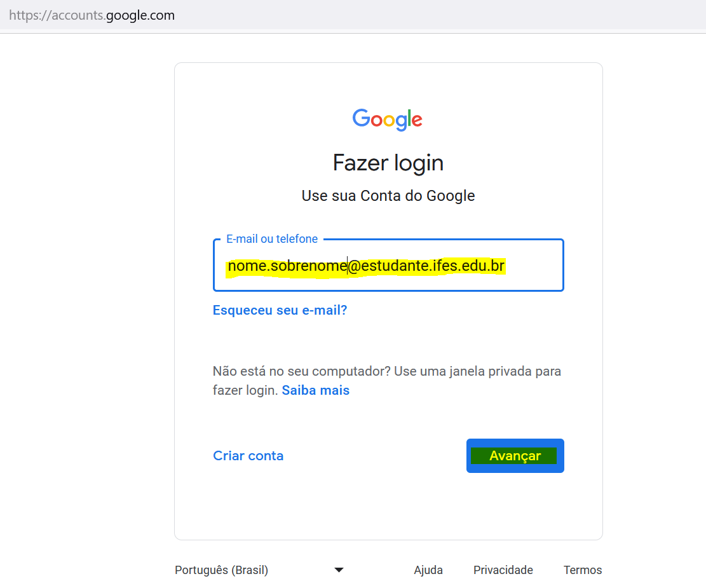This screenshot has width=706, height=588.
Task: Open the Privacidade footer link
Action: pyautogui.click(x=503, y=570)
